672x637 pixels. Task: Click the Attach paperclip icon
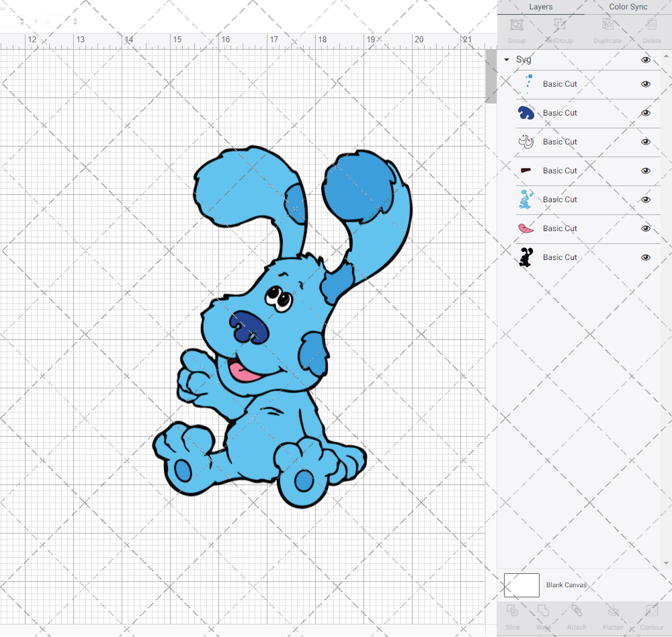click(577, 611)
